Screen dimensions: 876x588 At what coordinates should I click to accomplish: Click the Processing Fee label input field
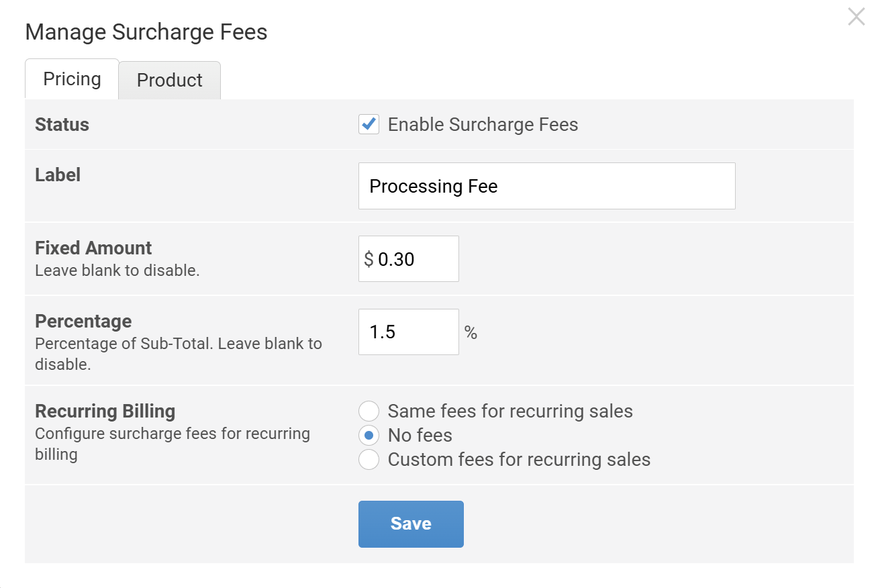pyautogui.click(x=546, y=186)
